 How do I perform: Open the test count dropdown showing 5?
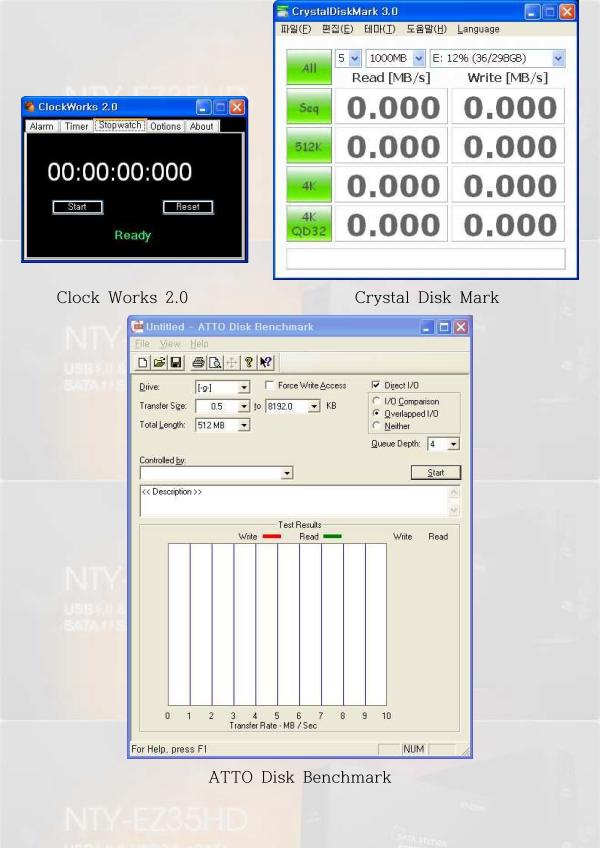(x=355, y=58)
